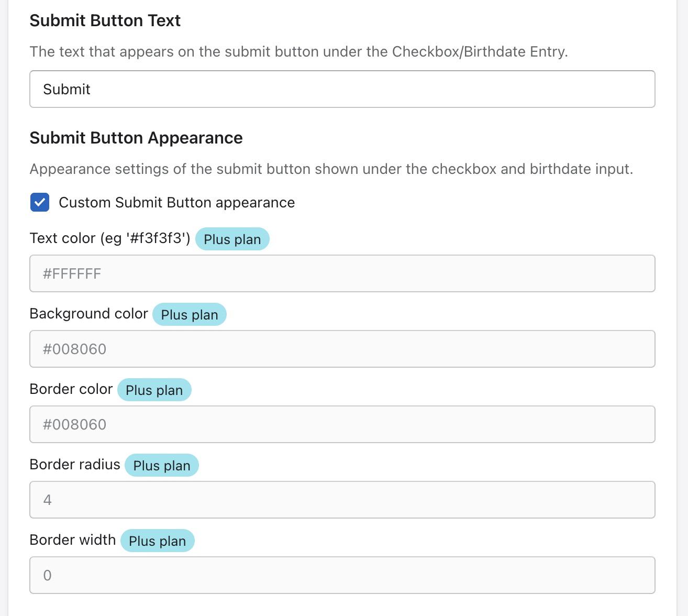
Task: Click the 'Border width' field label
Action: point(72,540)
